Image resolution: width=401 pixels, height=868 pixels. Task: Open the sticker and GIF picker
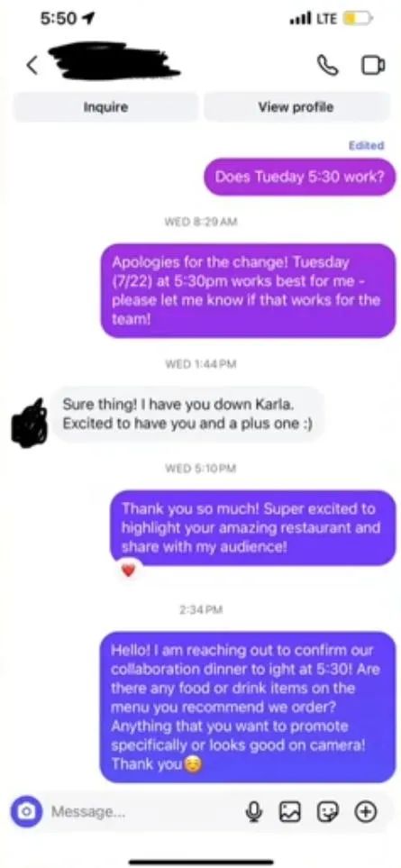[327, 812]
